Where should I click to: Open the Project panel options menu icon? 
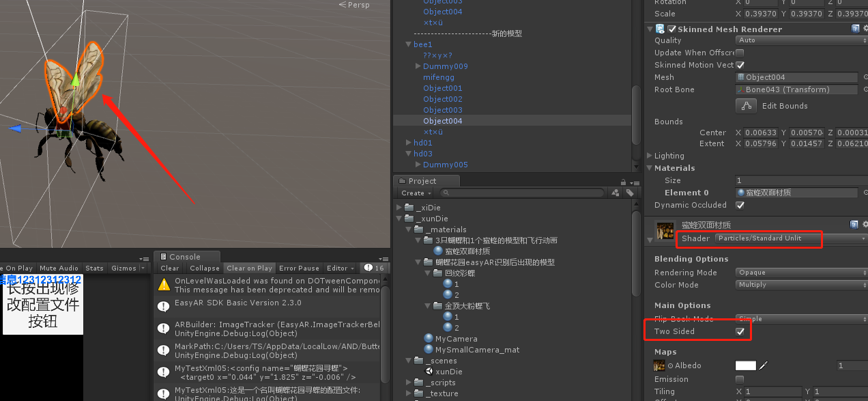(634, 182)
